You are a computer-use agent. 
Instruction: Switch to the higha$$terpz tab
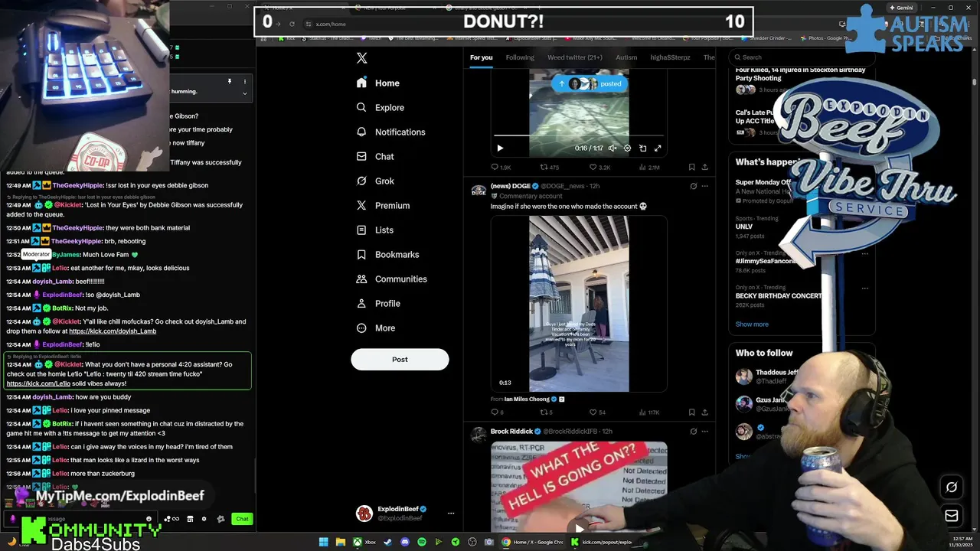point(670,57)
